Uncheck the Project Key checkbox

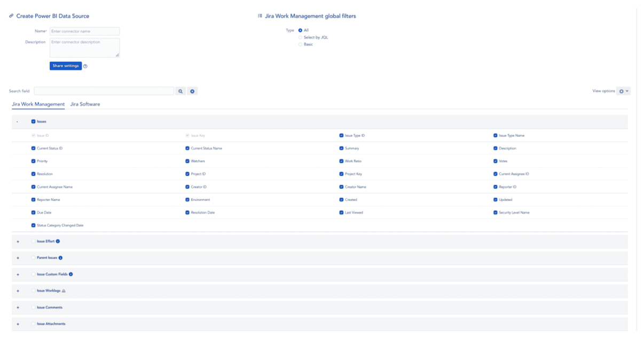[341, 174]
